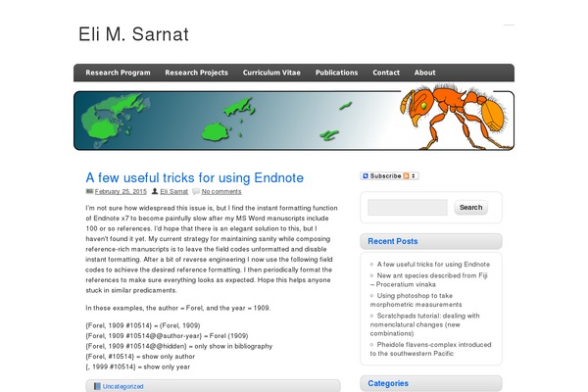Click the Search button
This screenshot has height=392, width=588.
pos(471,208)
